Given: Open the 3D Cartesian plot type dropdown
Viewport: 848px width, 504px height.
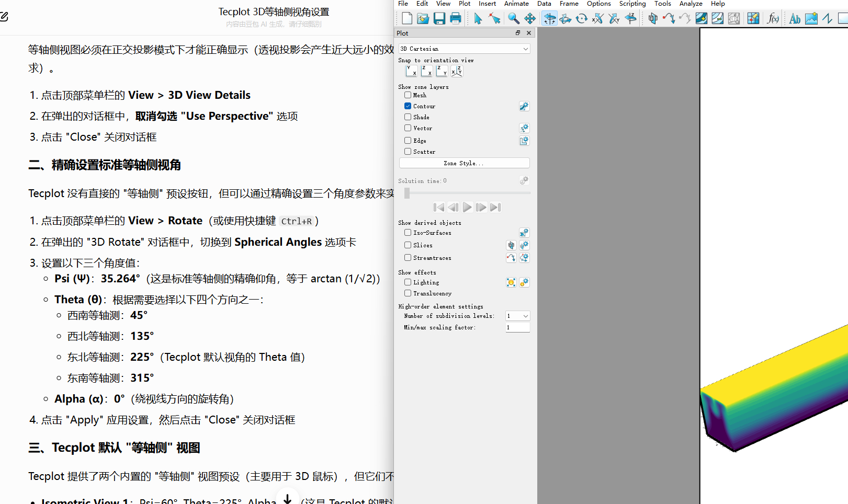Looking at the screenshot, I should tap(465, 49).
